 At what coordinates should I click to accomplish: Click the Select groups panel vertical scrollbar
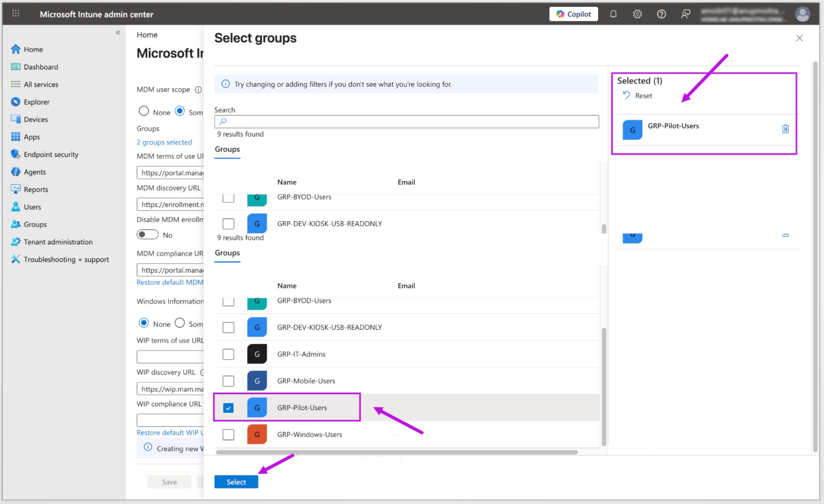[x=815, y=256]
